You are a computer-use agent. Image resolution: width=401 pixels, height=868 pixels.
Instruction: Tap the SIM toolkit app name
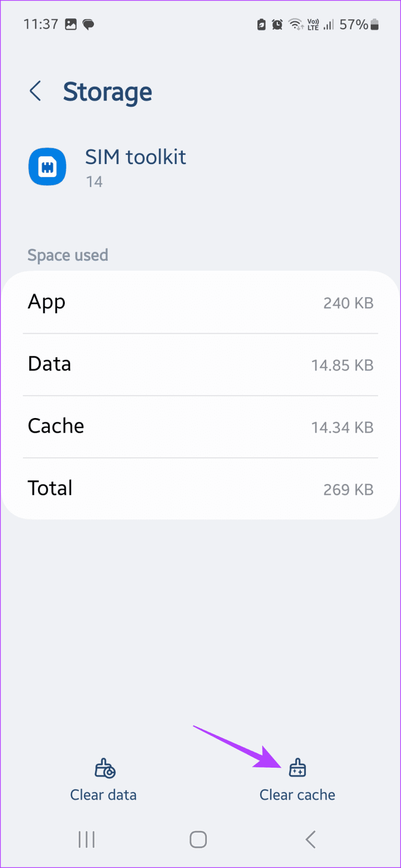tap(135, 157)
